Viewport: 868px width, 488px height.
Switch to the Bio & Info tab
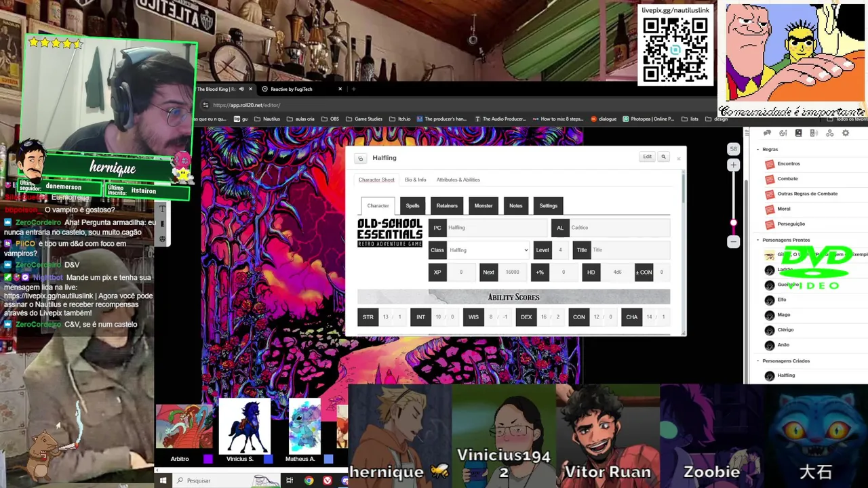[416, 180]
